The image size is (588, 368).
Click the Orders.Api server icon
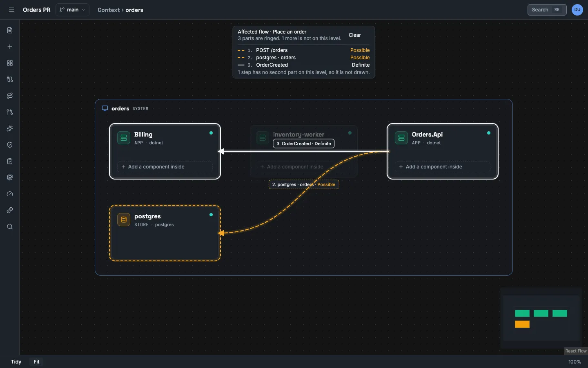[x=401, y=138]
